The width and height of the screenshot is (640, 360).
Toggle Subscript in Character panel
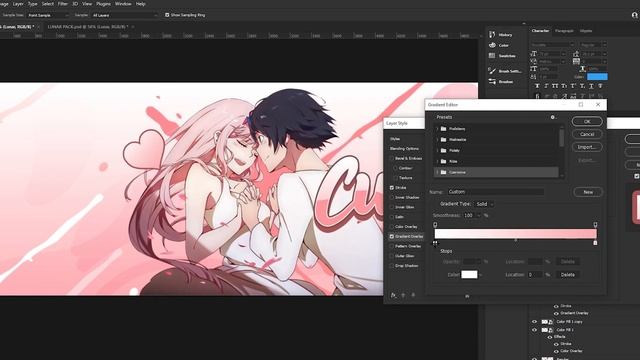point(582,86)
